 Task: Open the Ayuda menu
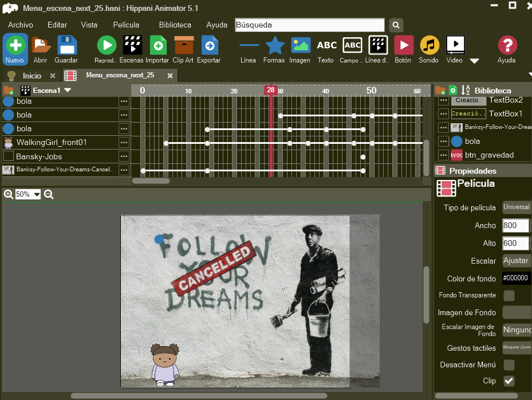click(217, 25)
